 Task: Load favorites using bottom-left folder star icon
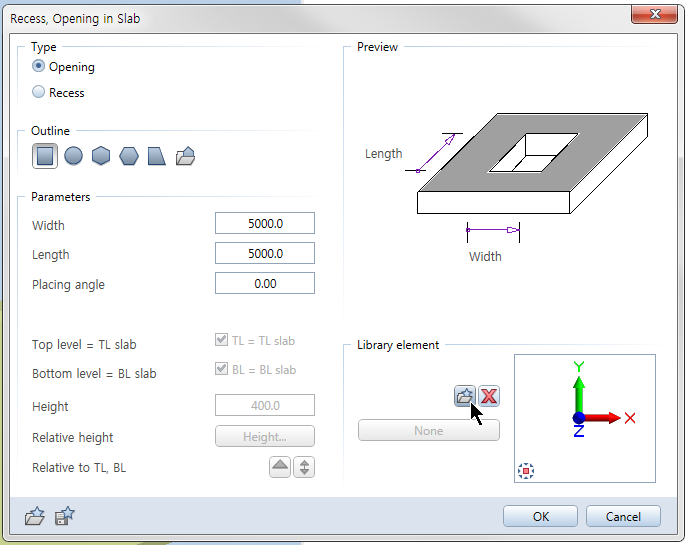click(35, 516)
